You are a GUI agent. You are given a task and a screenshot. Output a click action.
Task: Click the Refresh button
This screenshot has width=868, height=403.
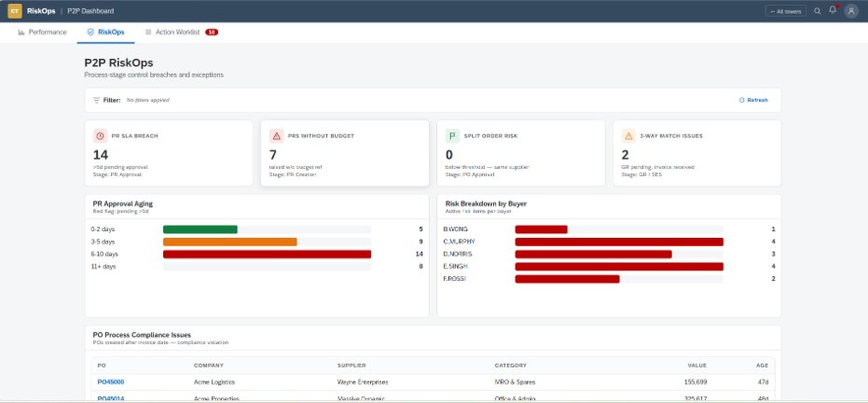753,100
